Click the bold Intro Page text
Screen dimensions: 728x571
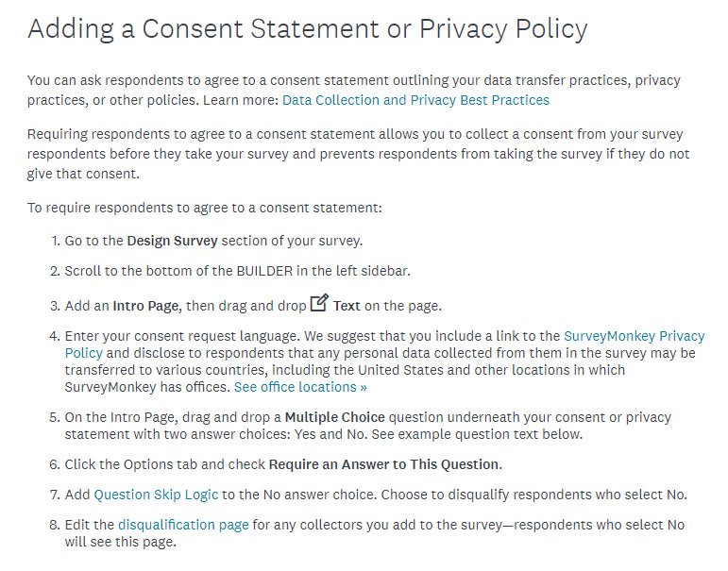click(x=145, y=306)
